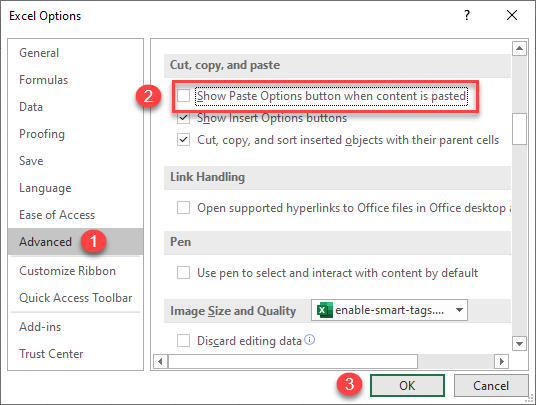The height and width of the screenshot is (405, 536).
Task: Uncheck Cut, copy, and sort inserted objects
Action: [x=184, y=140]
